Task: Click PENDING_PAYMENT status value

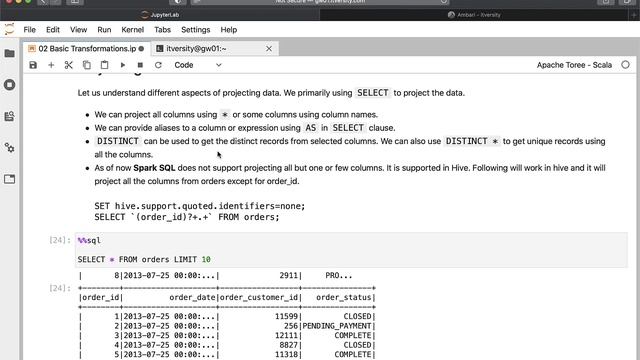Action: 337,326
